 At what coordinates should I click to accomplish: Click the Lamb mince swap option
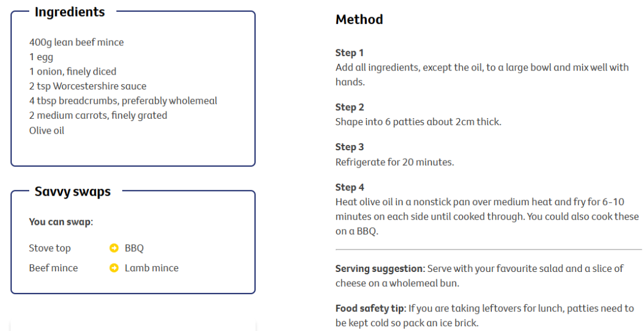coord(151,268)
